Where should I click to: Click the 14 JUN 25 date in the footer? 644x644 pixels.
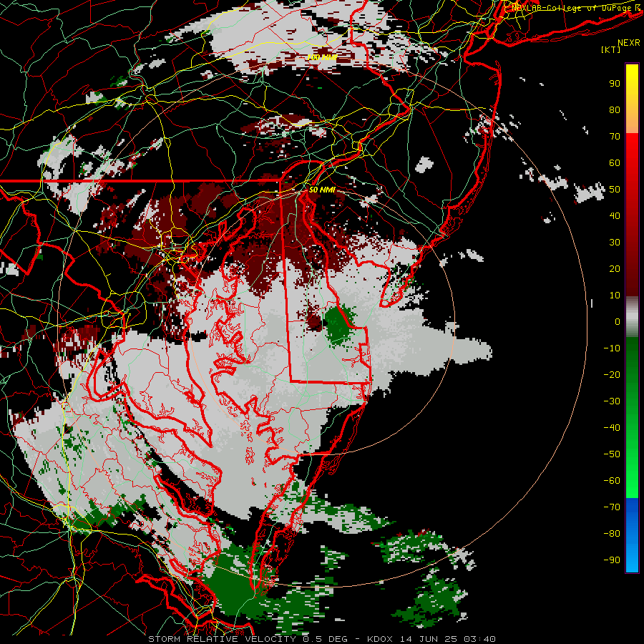tap(429, 639)
